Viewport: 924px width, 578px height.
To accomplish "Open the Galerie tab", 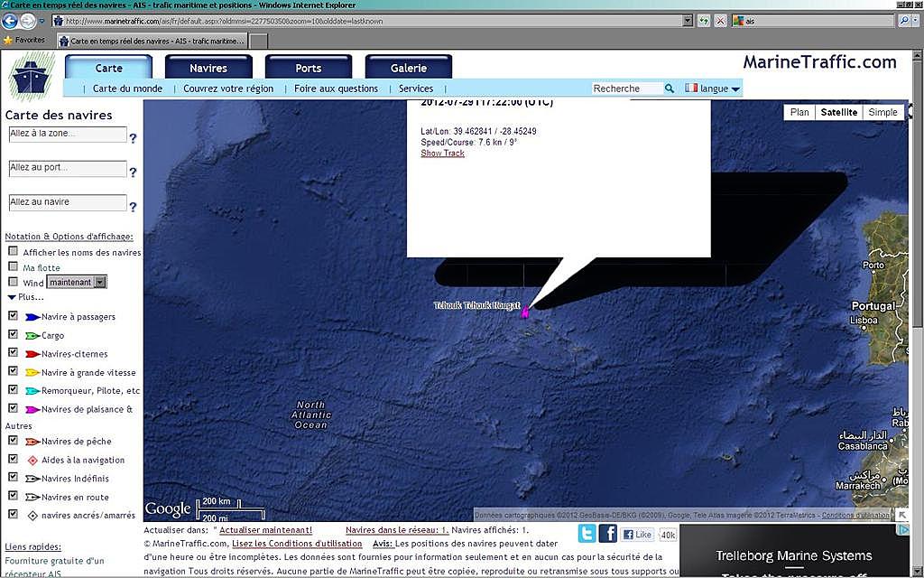I will [x=409, y=67].
